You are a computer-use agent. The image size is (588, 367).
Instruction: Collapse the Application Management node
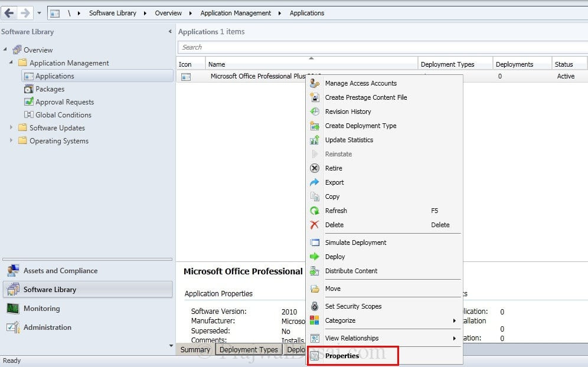[x=11, y=62]
